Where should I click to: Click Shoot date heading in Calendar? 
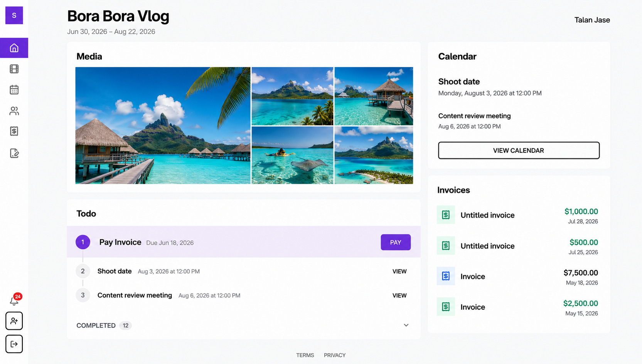(459, 82)
